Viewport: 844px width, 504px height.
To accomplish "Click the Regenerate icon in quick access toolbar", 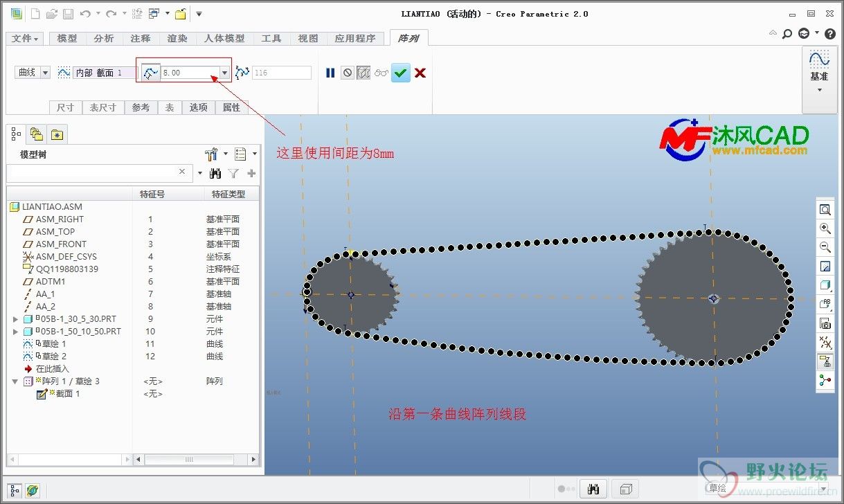I will tap(137, 13).
